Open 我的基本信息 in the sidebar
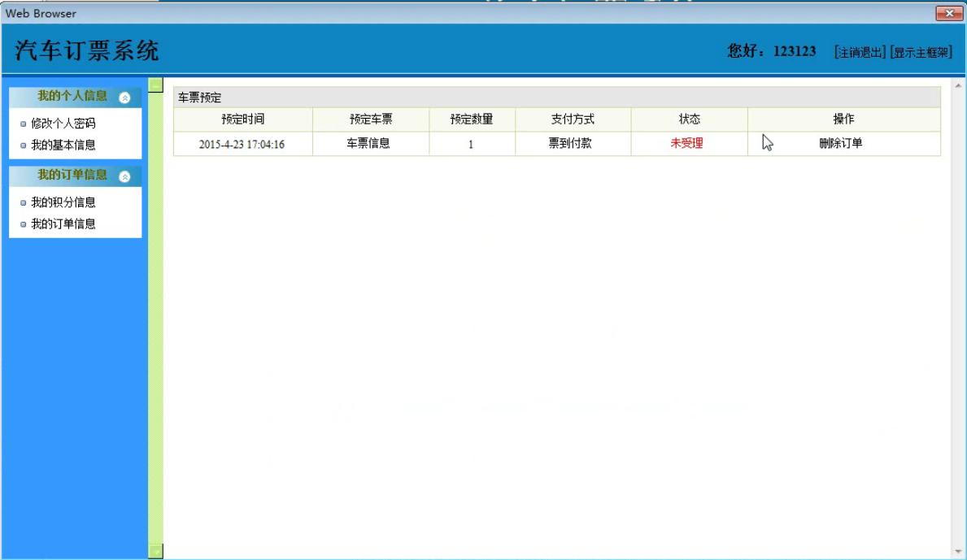 pyautogui.click(x=63, y=145)
